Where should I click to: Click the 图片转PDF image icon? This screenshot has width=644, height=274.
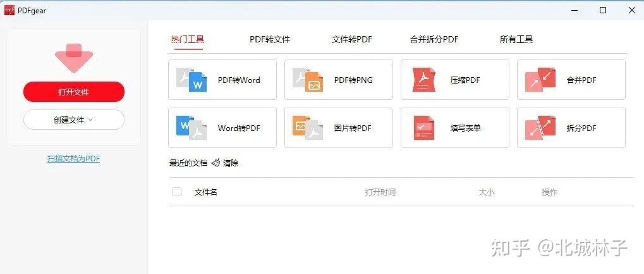tap(308, 128)
